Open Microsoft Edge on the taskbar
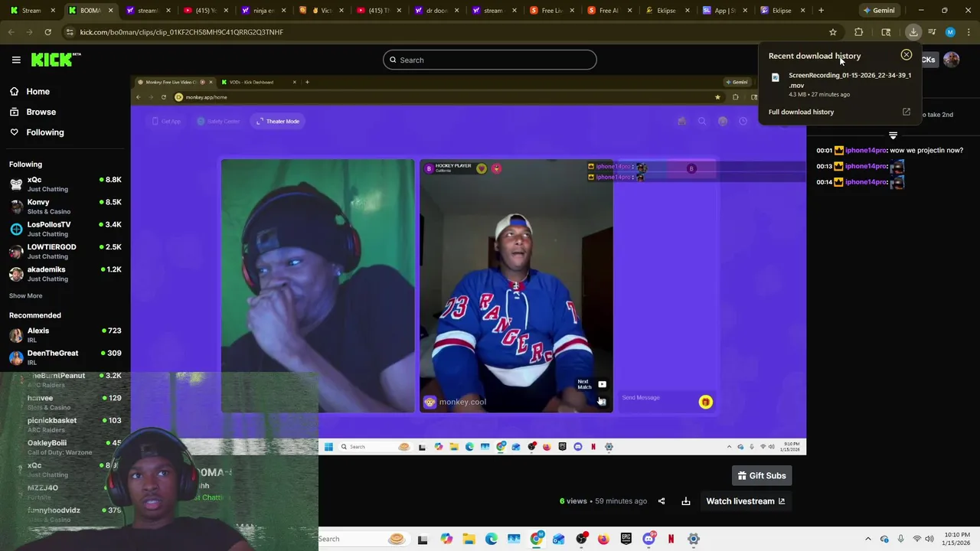 pos(491,539)
